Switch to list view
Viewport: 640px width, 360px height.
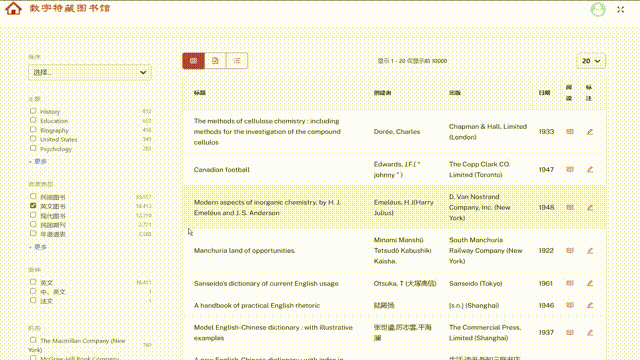point(237,61)
